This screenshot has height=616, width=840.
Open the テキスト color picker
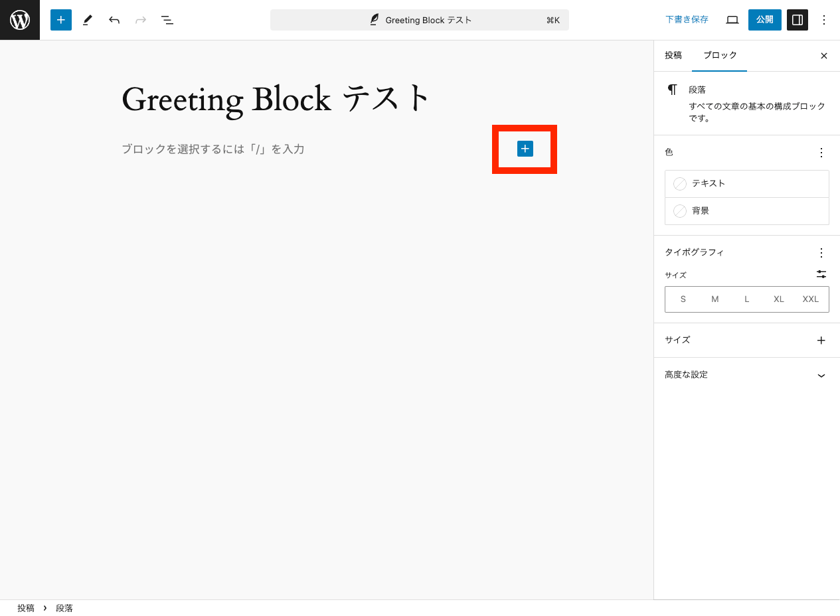pyautogui.click(x=747, y=184)
